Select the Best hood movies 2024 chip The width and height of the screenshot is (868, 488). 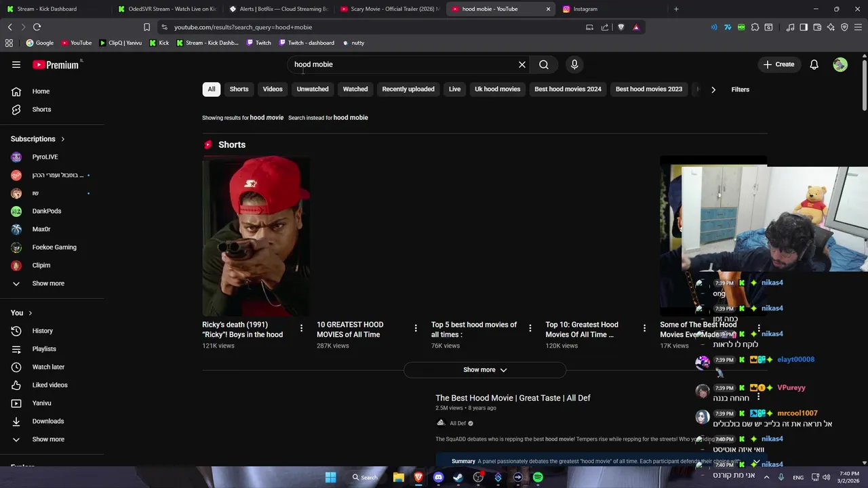pos(568,89)
